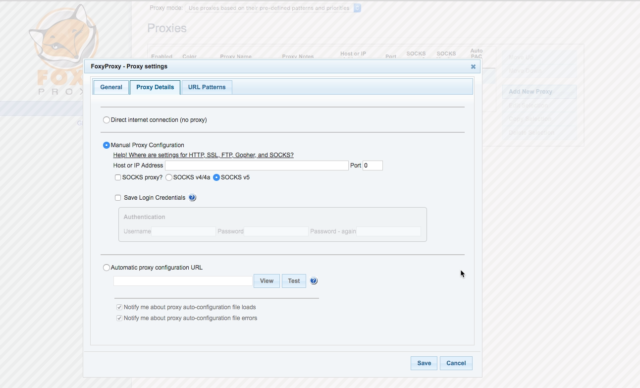Click the Proxy Name column header behind dialog
Viewport: 640px width, 388px height.
(x=236, y=57)
